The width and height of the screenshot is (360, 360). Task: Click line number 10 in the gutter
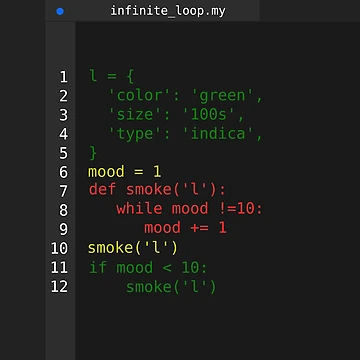pyautogui.click(x=59, y=248)
